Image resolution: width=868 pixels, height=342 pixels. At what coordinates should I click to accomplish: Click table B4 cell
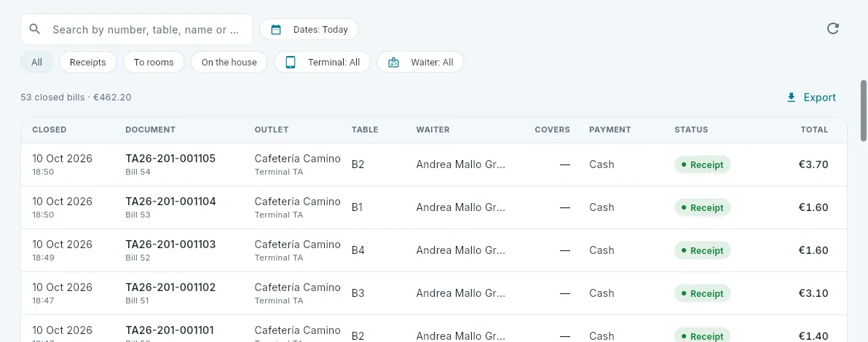pyautogui.click(x=358, y=250)
